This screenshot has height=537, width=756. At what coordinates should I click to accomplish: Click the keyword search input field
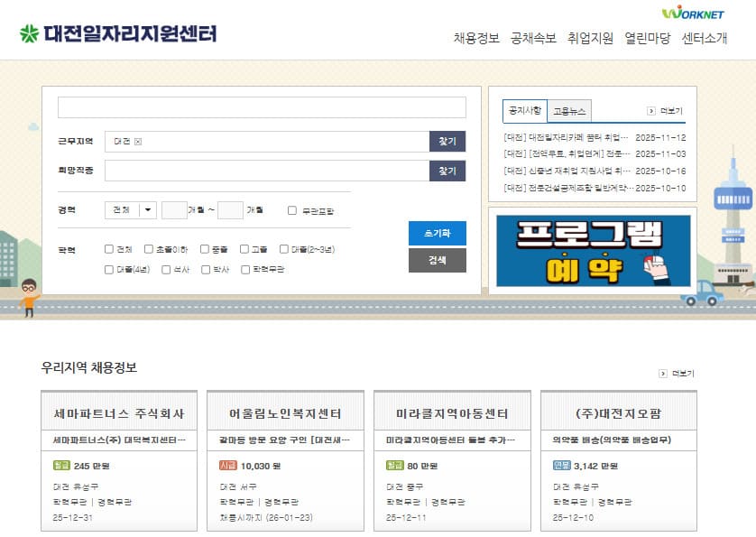click(x=260, y=107)
